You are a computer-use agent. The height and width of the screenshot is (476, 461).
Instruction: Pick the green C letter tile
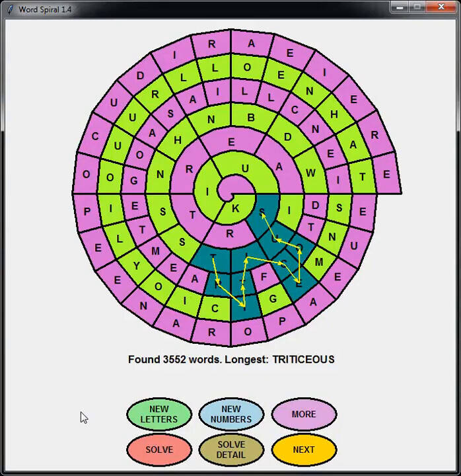pyautogui.click(x=215, y=308)
